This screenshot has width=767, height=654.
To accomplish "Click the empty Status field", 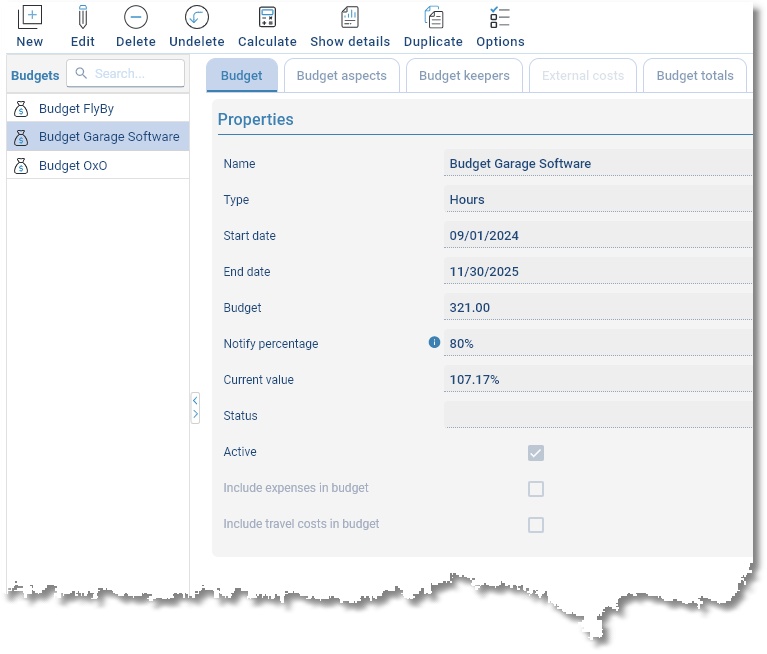I will (598, 415).
